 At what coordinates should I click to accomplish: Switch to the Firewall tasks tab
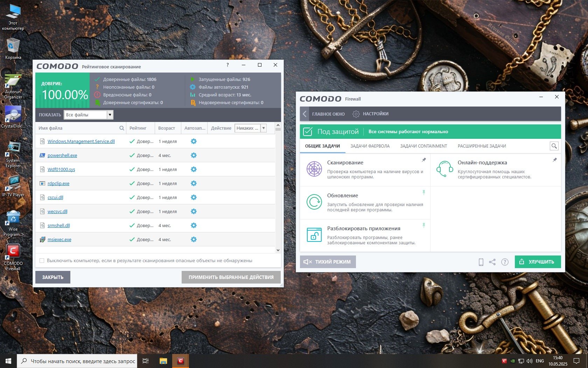(x=370, y=146)
